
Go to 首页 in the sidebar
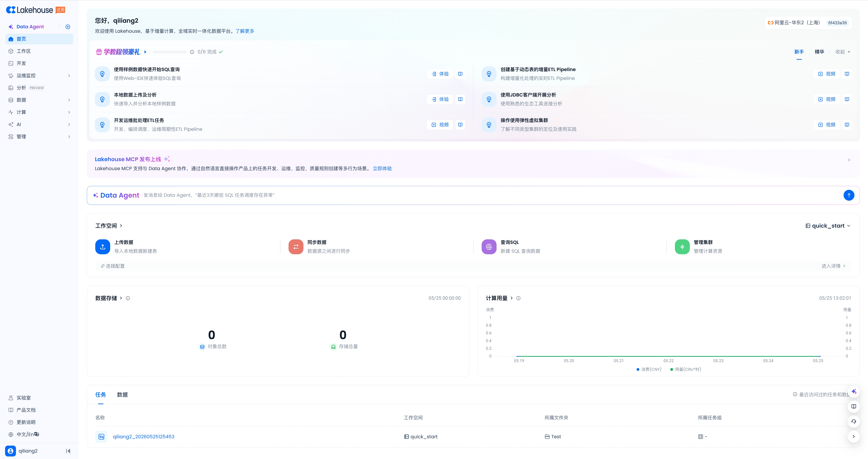[39, 39]
